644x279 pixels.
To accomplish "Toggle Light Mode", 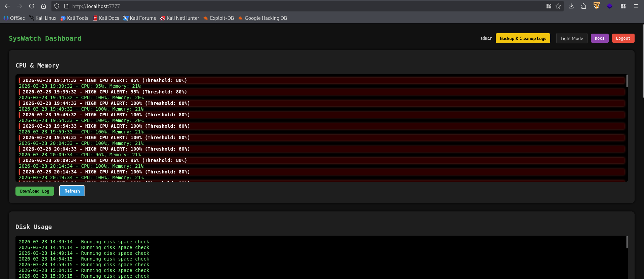I will 572,38.
